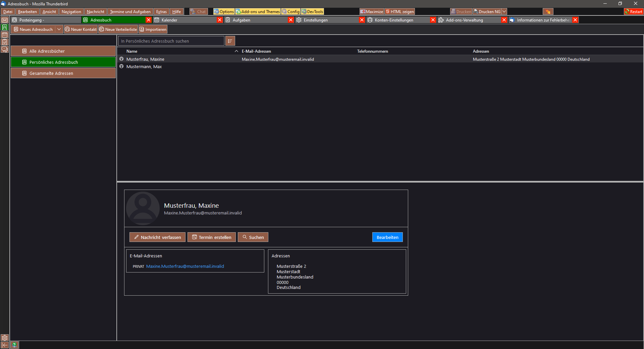Collapse the spaces sidebar with the arrow icon

(5, 345)
